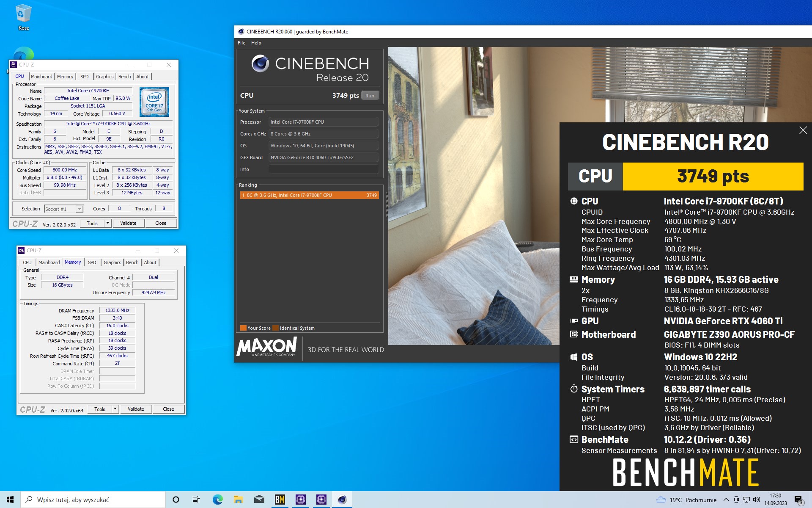Screen dimensions: 812x508
Task: Click the DRAM Frequency value 1333.0 MHz
Action: 118,310
